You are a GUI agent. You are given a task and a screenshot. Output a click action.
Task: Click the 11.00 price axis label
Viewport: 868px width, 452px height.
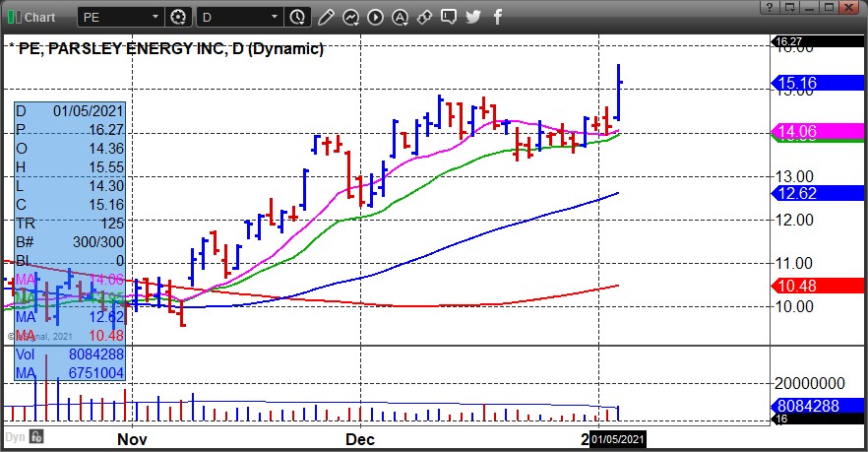point(794,263)
